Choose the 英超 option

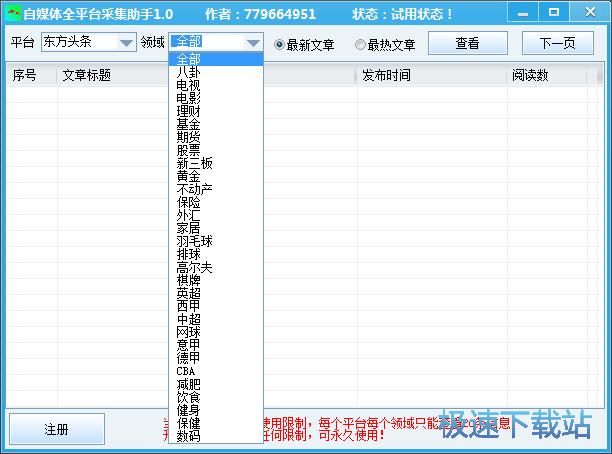tap(216, 293)
